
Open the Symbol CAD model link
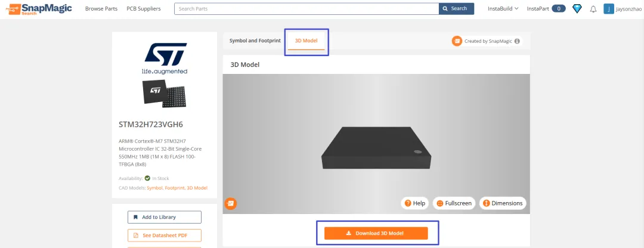point(154,188)
